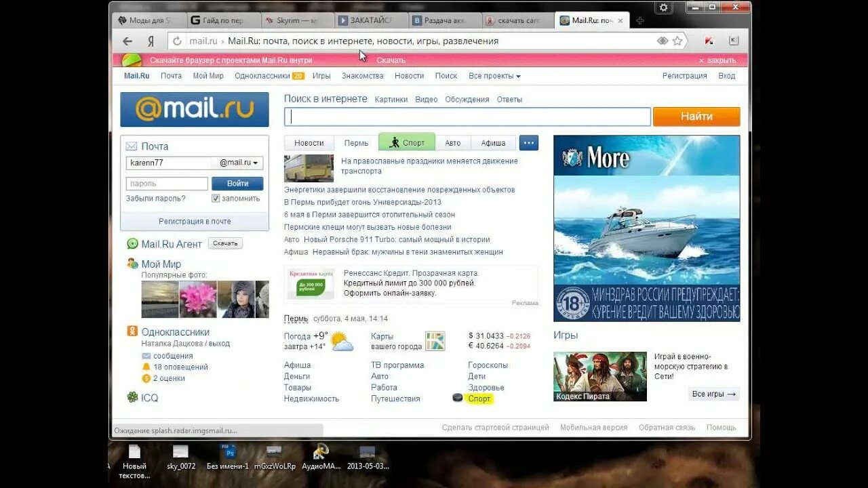Open Регистрация в почте link
This screenshot has width=868, height=488.
[x=195, y=221]
